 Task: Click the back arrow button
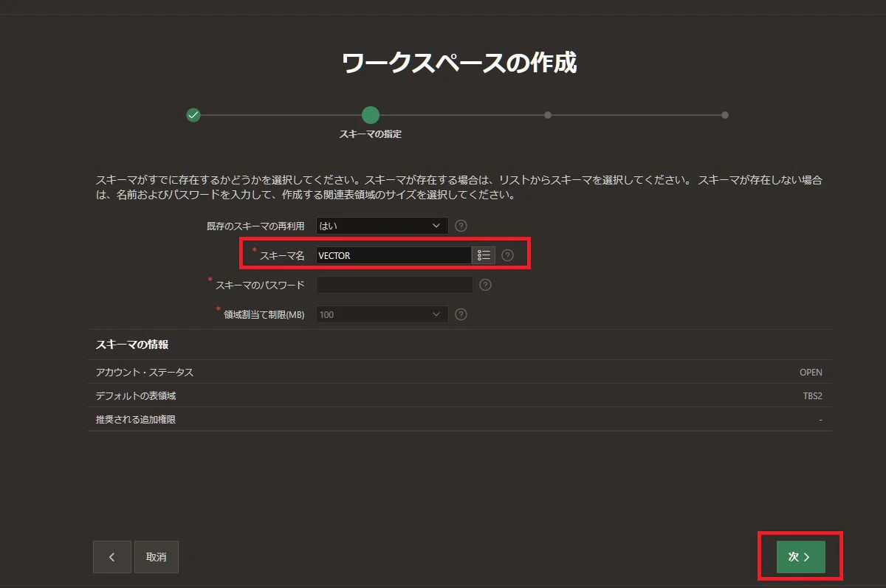(x=112, y=557)
